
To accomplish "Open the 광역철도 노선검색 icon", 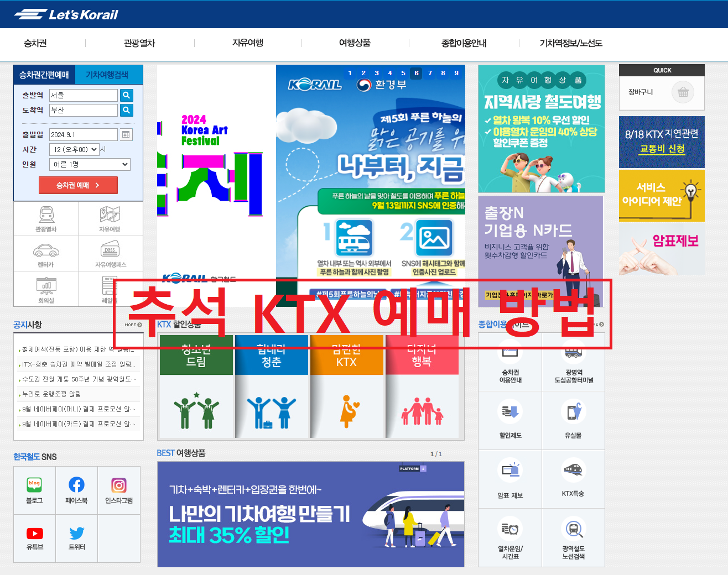I will point(573,529).
